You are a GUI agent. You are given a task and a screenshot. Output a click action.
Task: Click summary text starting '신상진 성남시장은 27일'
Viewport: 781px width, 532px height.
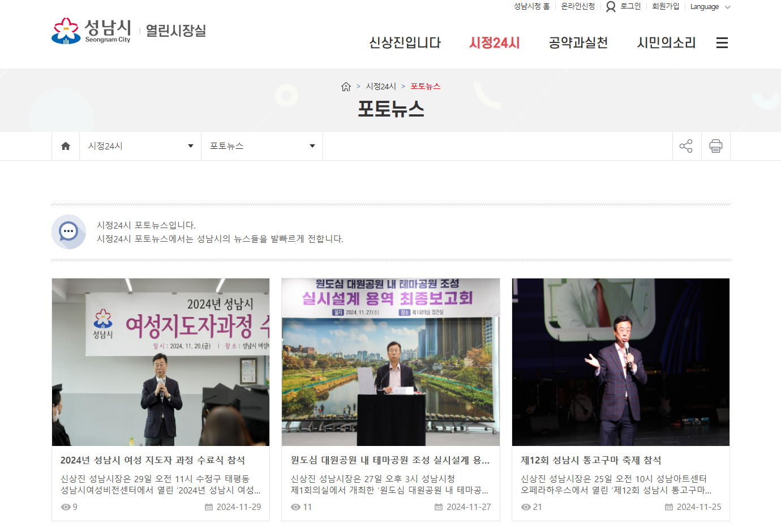click(x=390, y=484)
